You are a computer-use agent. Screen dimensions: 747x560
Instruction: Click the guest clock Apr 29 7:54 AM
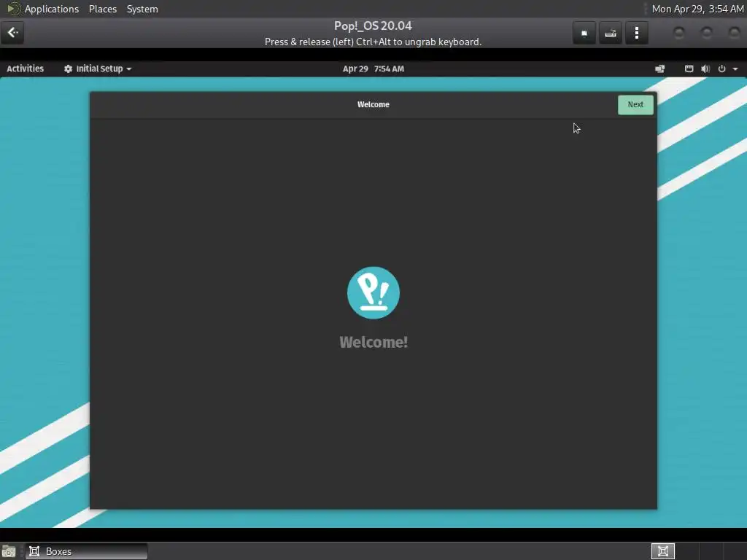pos(373,69)
